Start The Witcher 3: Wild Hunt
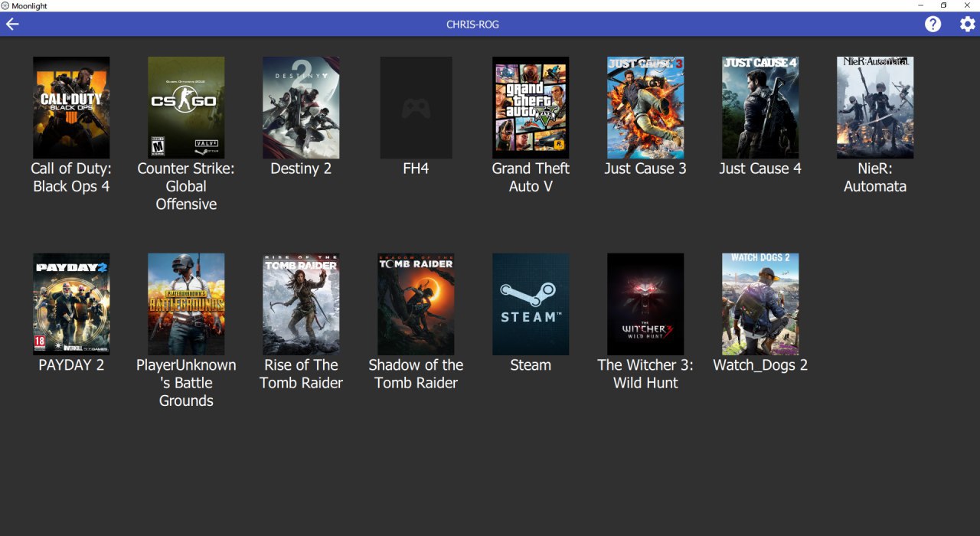Image resolution: width=980 pixels, height=536 pixels. [645, 304]
